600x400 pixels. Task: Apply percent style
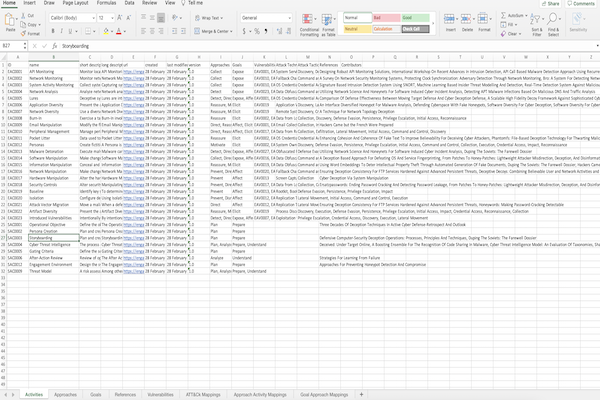coord(257,31)
